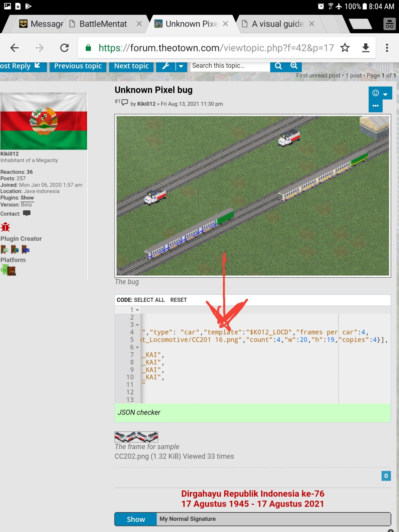The image size is (399, 532).
Task: Click the third Plugin Creator badge
Action: tap(26, 250)
